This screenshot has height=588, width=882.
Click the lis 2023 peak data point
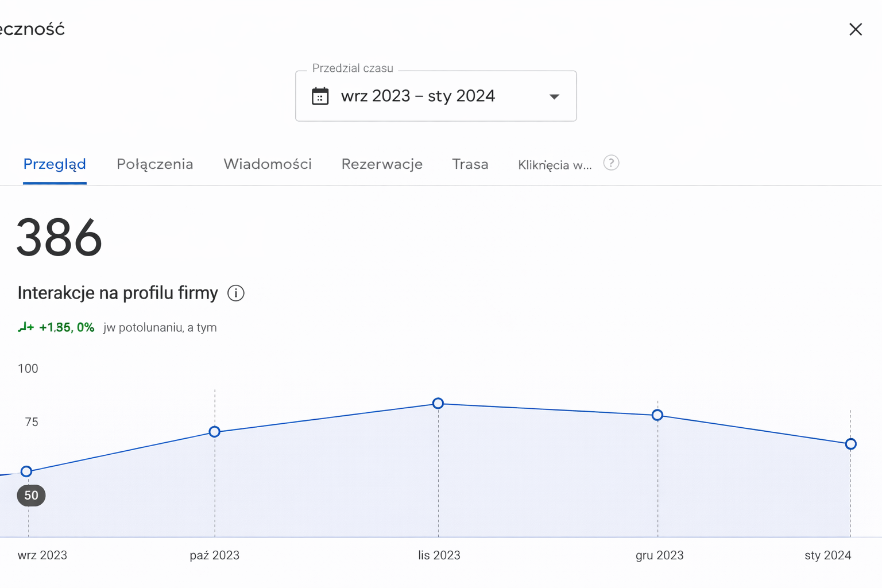[x=438, y=404]
